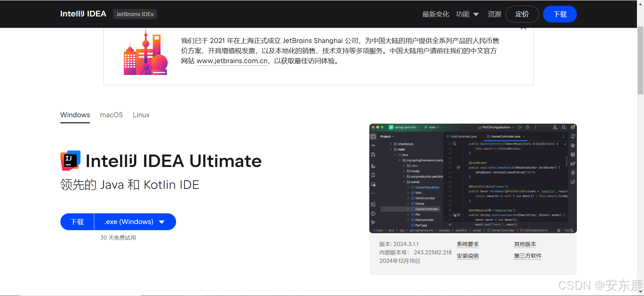
Task: Click the Search Everywhere magnifier in IDE screenshot
Action: coord(564,127)
